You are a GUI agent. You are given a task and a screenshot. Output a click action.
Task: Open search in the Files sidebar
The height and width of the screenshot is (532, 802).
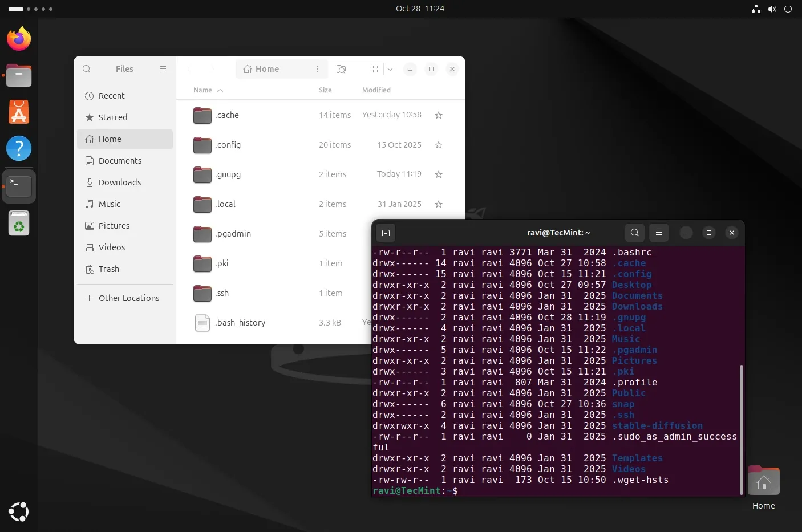87,69
